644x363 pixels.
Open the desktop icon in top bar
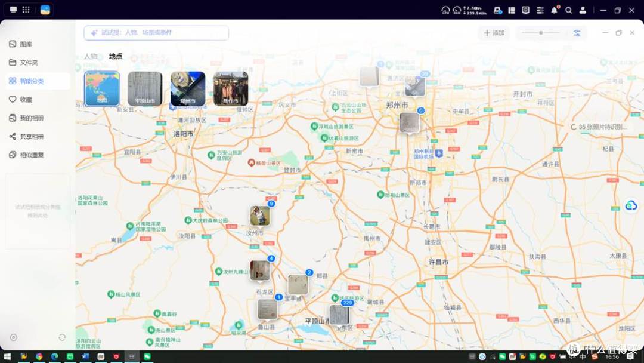click(13, 10)
